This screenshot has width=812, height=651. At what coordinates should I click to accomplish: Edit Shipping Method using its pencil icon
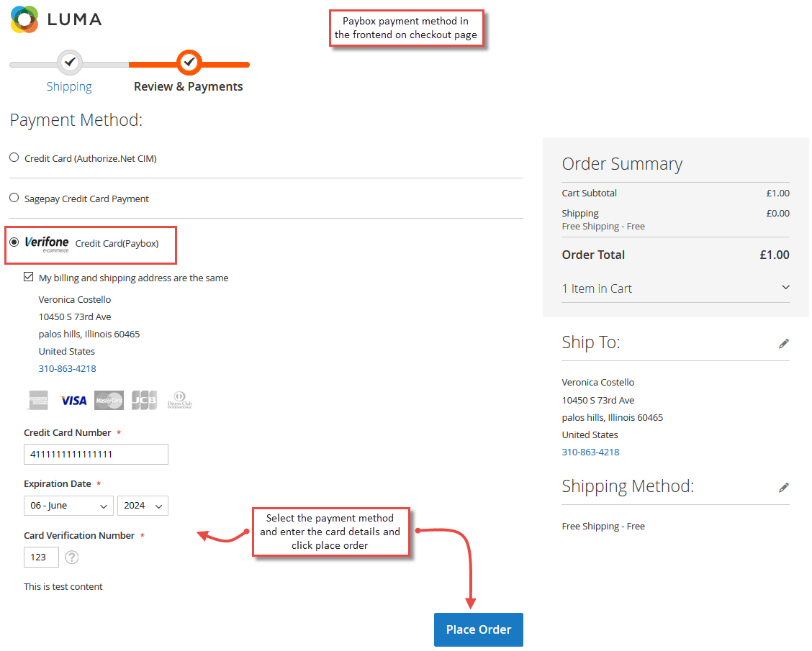(x=783, y=487)
